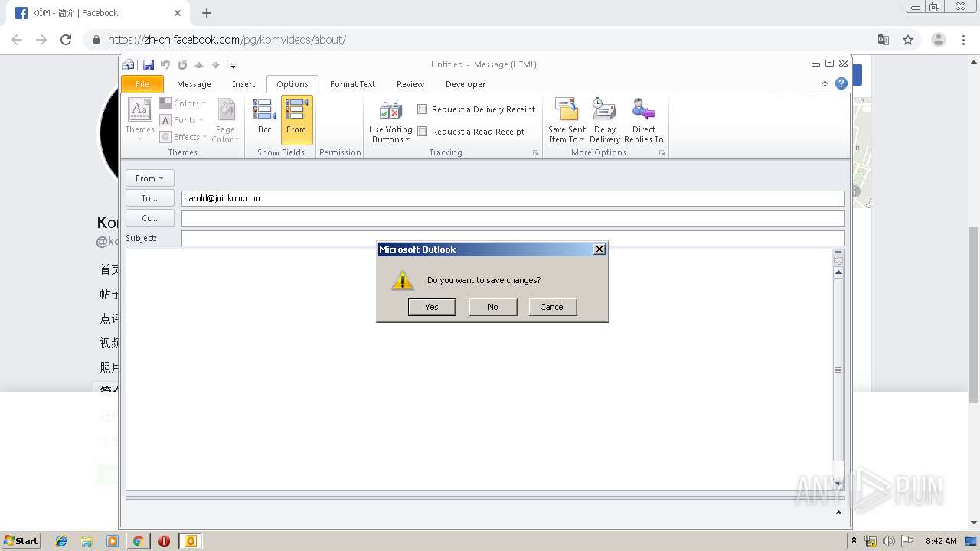Click the message body scrollbar down arrow

[x=838, y=484]
